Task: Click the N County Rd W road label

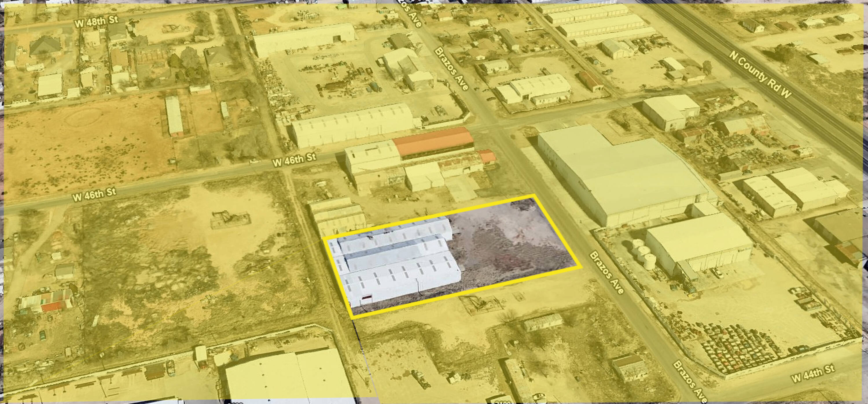Action: [x=760, y=75]
